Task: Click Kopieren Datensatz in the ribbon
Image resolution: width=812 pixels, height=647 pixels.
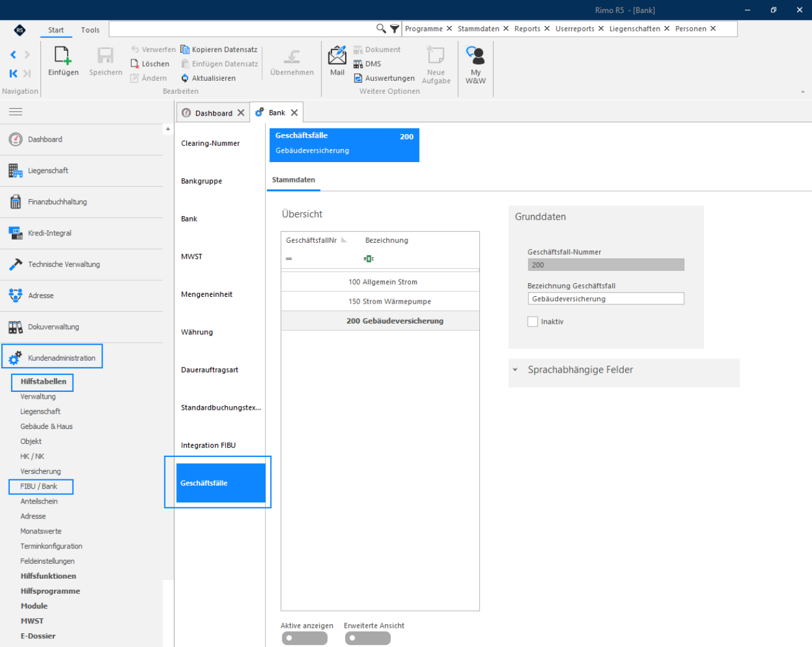Action: tap(219, 50)
